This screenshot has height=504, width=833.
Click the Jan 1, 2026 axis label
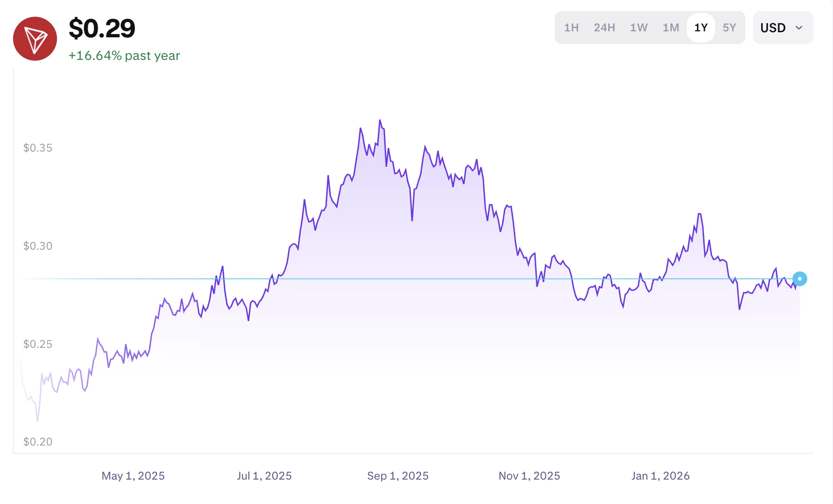[660, 476]
